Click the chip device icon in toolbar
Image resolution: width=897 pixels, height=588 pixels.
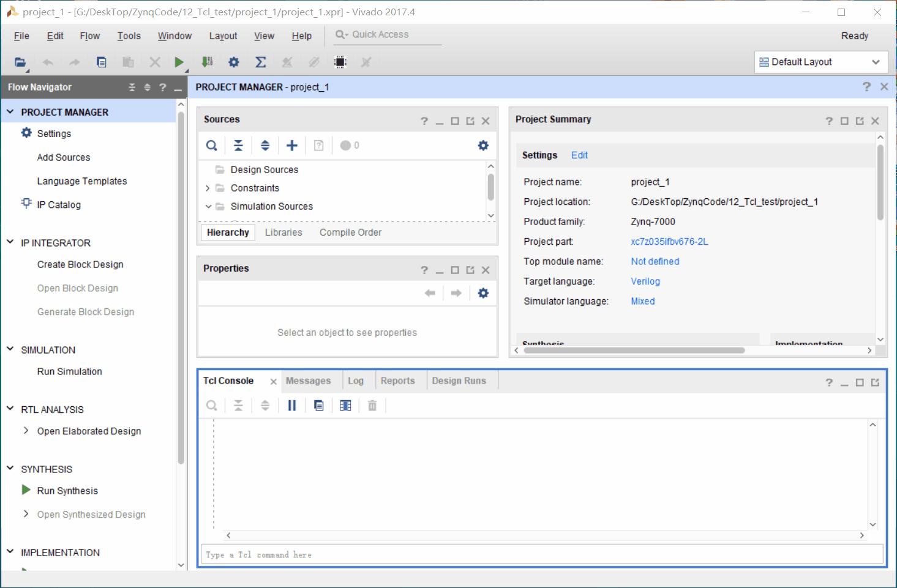click(340, 62)
